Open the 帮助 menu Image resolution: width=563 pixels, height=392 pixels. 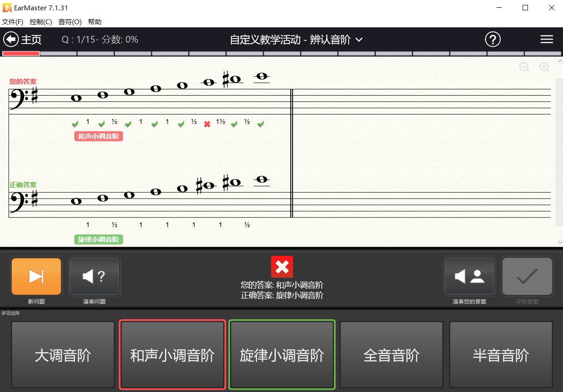95,22
